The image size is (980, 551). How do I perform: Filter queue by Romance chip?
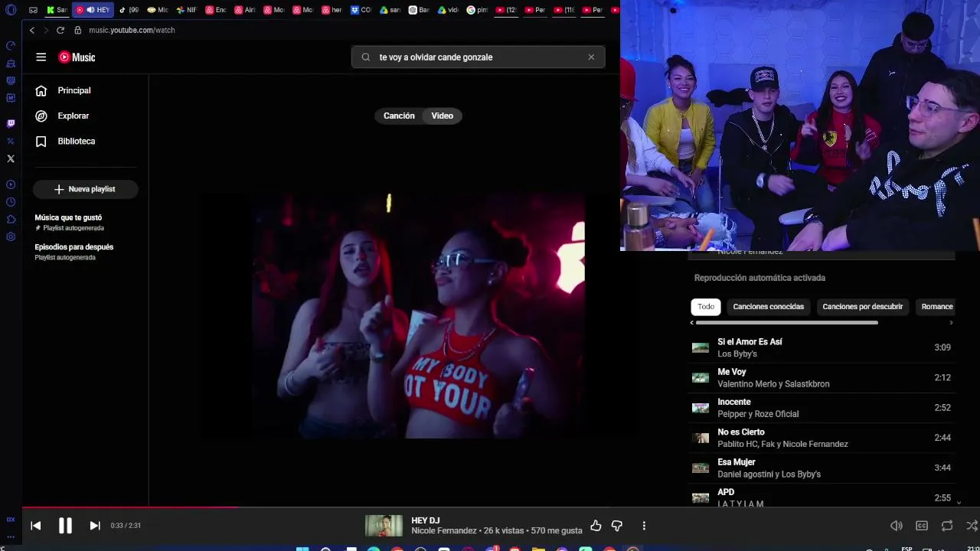pyautogui.click(x=936, y=307)
